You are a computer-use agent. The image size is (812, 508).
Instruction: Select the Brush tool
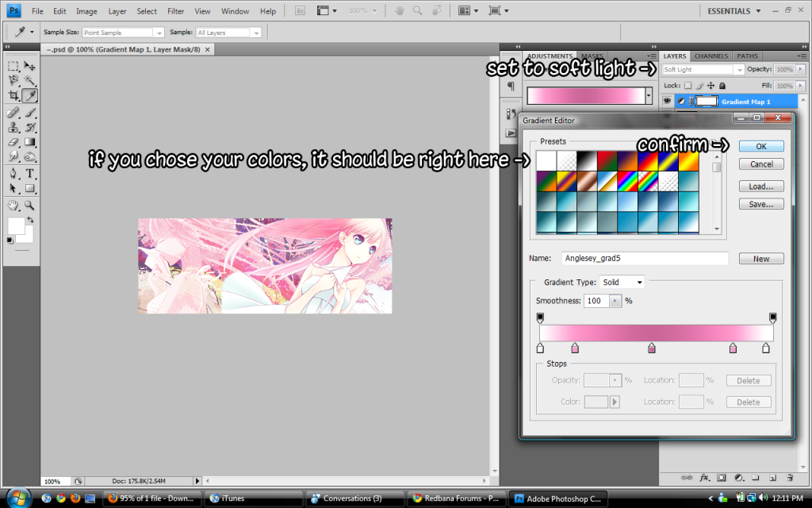[x=29, y=112]
